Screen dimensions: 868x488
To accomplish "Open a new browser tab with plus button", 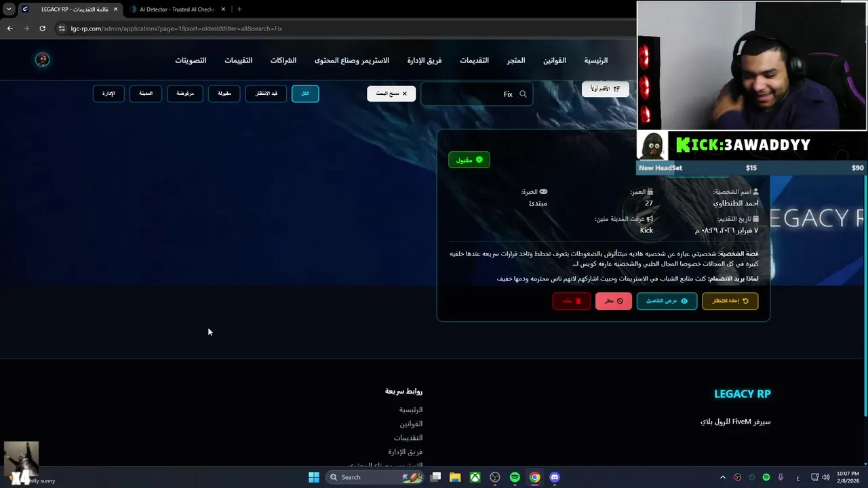I will pyautogui.click(x=239, y=9).
